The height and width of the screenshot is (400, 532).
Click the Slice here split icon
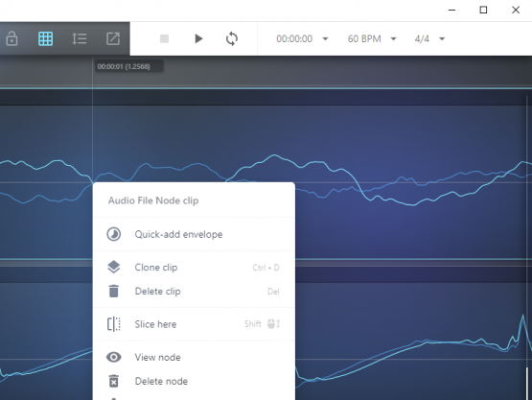[114, 324]
